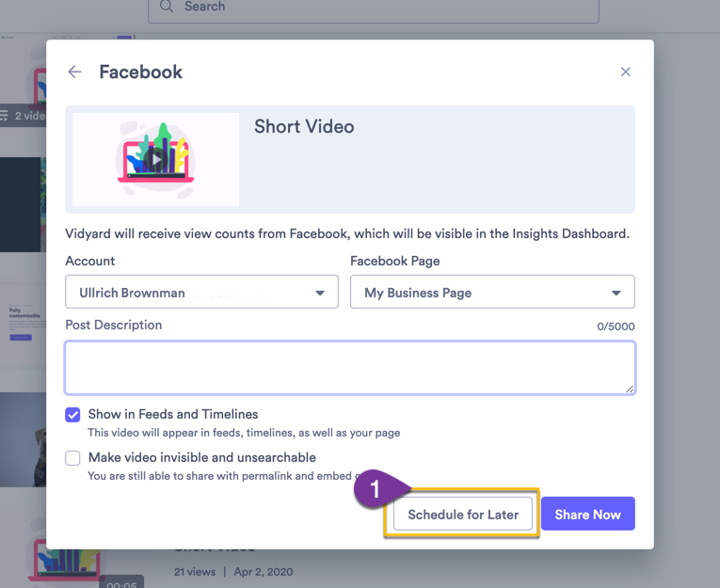Click the 'Apr 2, 2020' date text
The height and width of the screenshot is (588, 720).
click(264, 572)
